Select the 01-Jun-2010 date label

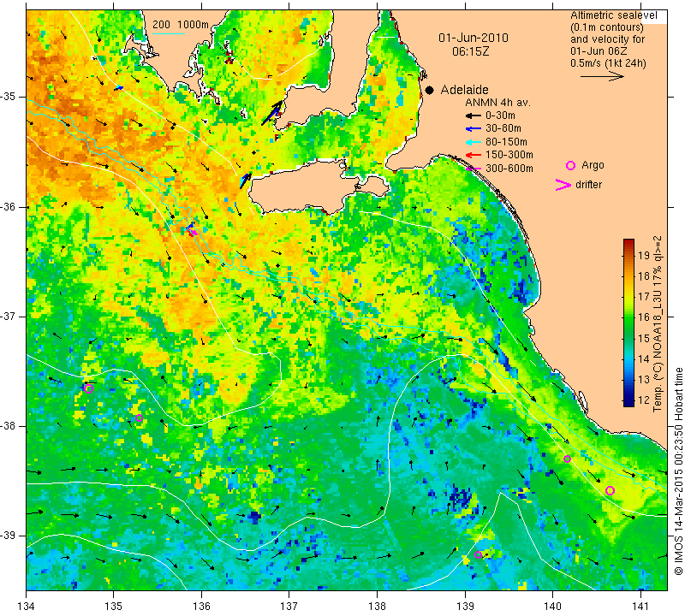tap(474, 38)
